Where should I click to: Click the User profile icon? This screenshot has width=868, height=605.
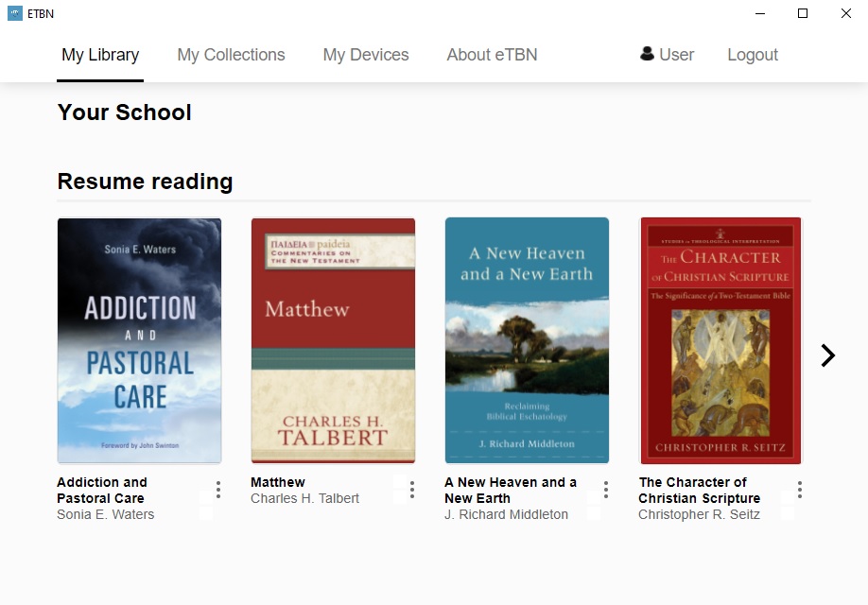coord(647,54)
